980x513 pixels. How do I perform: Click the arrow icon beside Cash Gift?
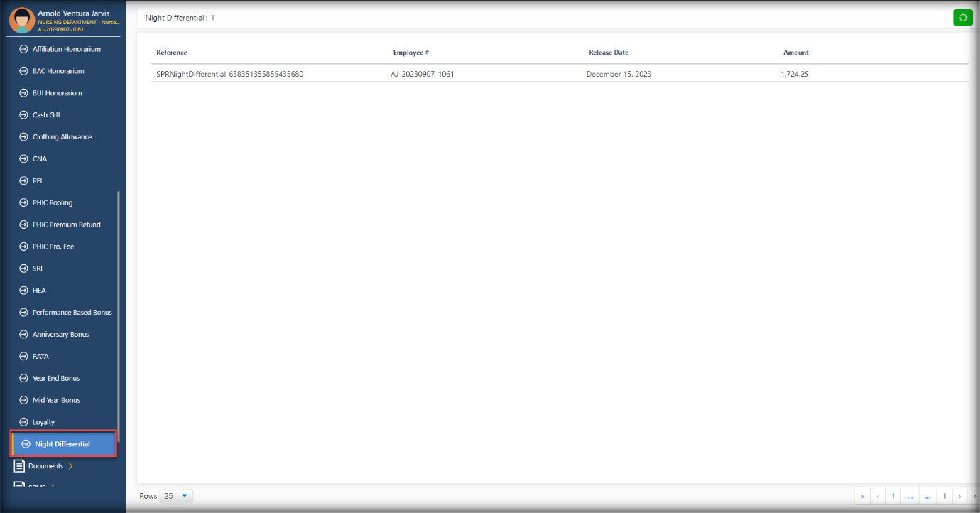point(23,115)
